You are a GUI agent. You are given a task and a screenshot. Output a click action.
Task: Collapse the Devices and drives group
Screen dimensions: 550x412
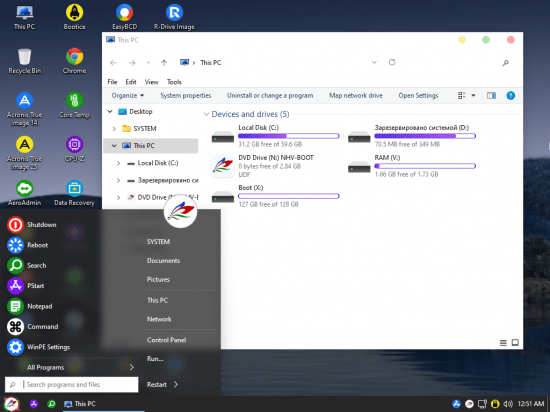206,114
